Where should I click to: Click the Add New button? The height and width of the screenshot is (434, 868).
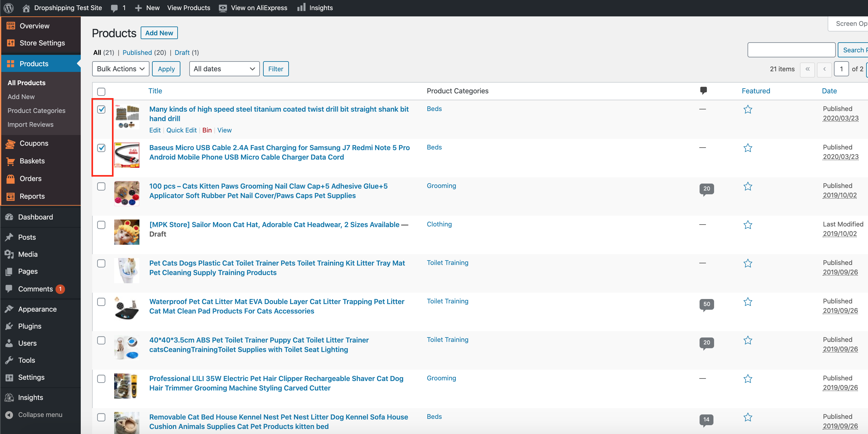tap(159, 33)
